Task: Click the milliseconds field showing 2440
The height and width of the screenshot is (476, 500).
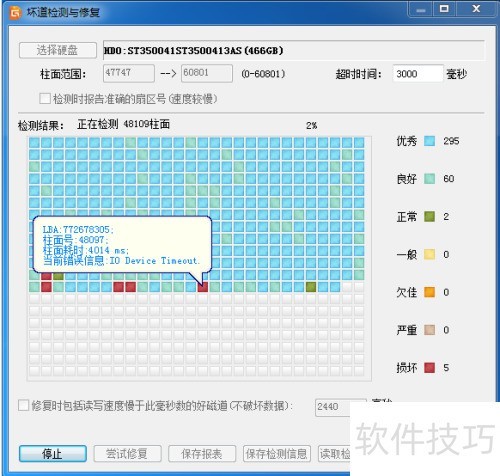Action: (332, 407)
